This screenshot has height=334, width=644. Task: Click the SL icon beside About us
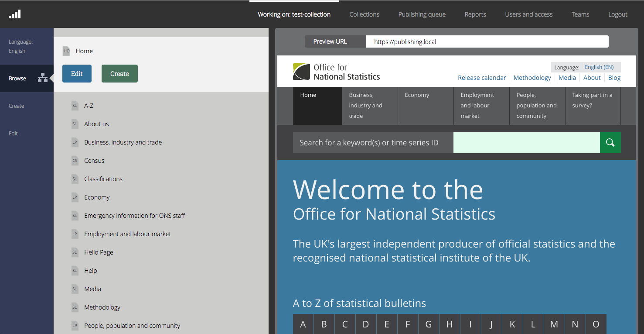click(75, 124)
